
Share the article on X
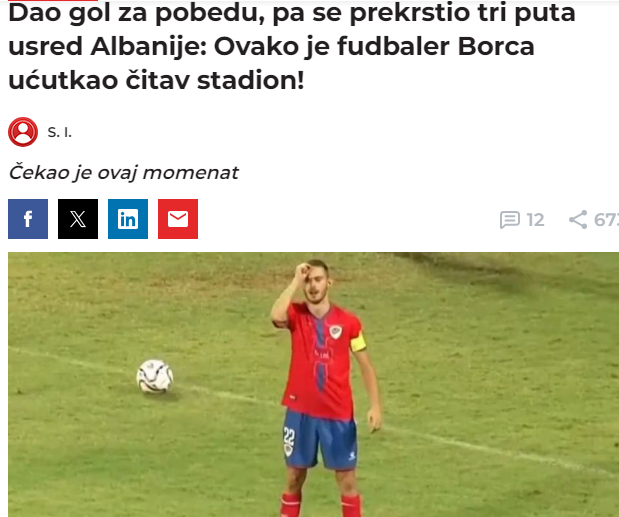pyautogui.click(x=78, y=219)
